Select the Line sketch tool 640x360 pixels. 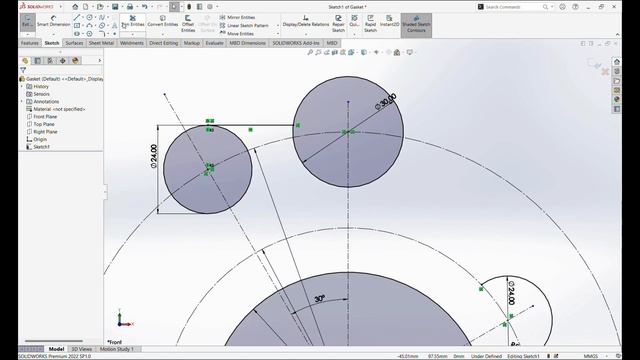click(77, 18)
